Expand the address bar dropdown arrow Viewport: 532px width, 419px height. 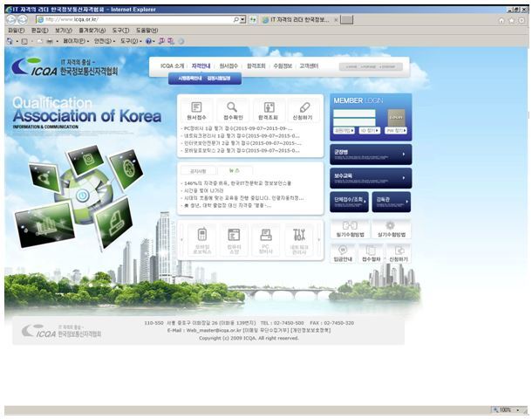coord(243,20)
